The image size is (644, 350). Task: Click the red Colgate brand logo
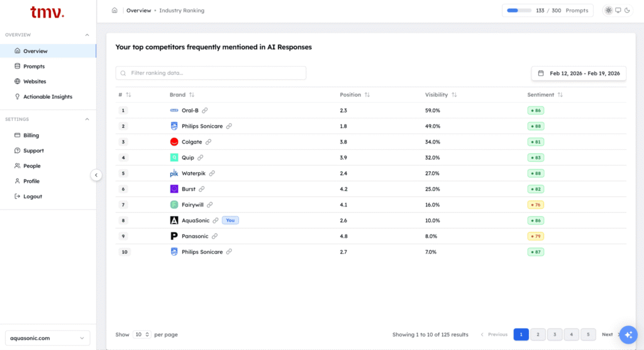click(174, 142)
